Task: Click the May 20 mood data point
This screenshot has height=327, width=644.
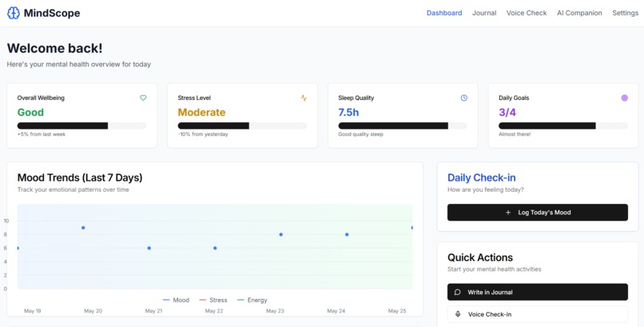Action: pos(83,228)
